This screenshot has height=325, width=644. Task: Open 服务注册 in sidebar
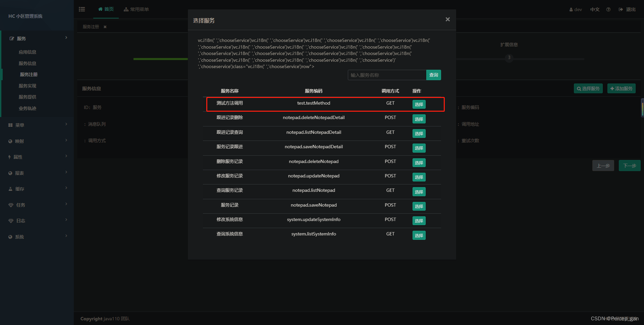point(29,74)
